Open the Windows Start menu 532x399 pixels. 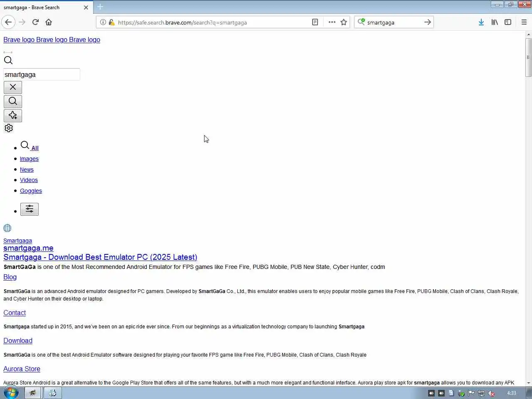11,393
